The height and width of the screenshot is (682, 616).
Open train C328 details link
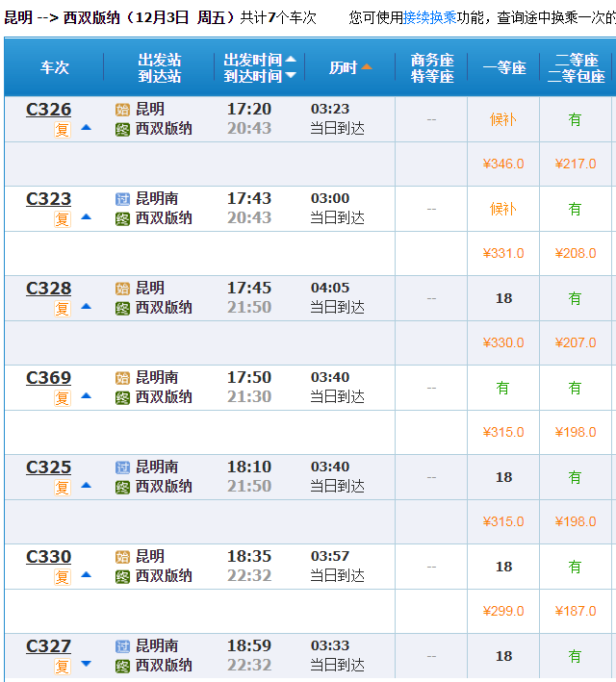click(x=48, y=289)
